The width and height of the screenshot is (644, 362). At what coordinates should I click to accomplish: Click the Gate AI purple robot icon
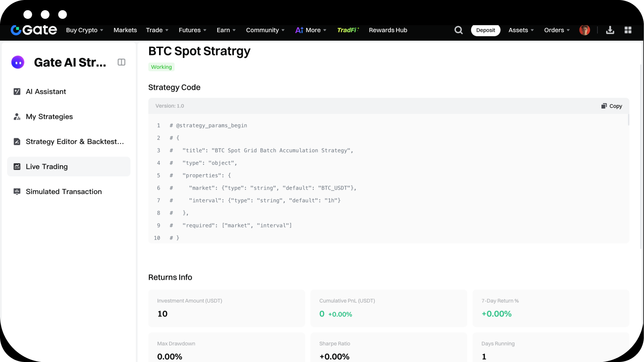click(18, 62)
